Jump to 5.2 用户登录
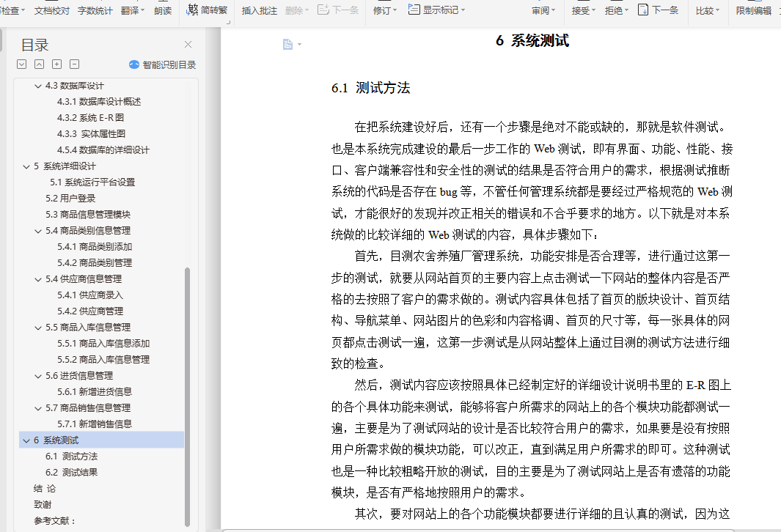 70,198
